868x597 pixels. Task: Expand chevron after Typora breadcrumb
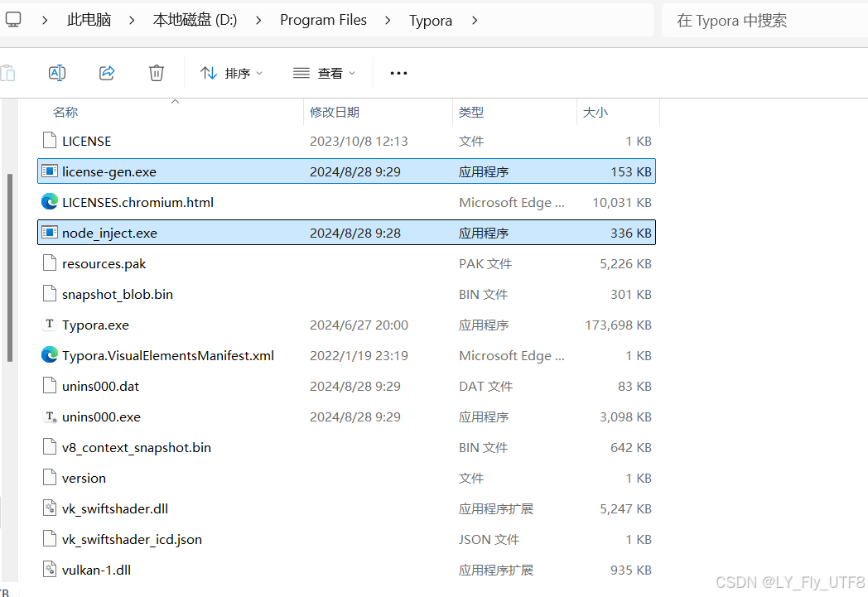475,21
